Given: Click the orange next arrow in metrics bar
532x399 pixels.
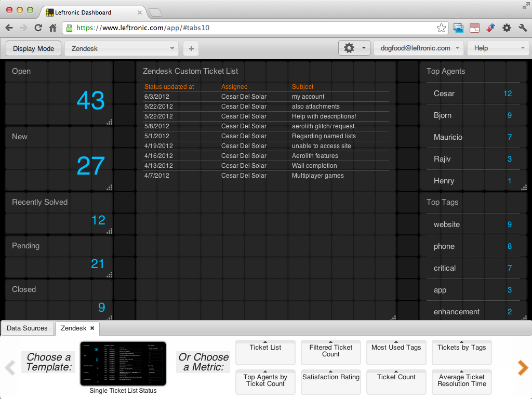Looking at the screenshot, I should [522, 368].
